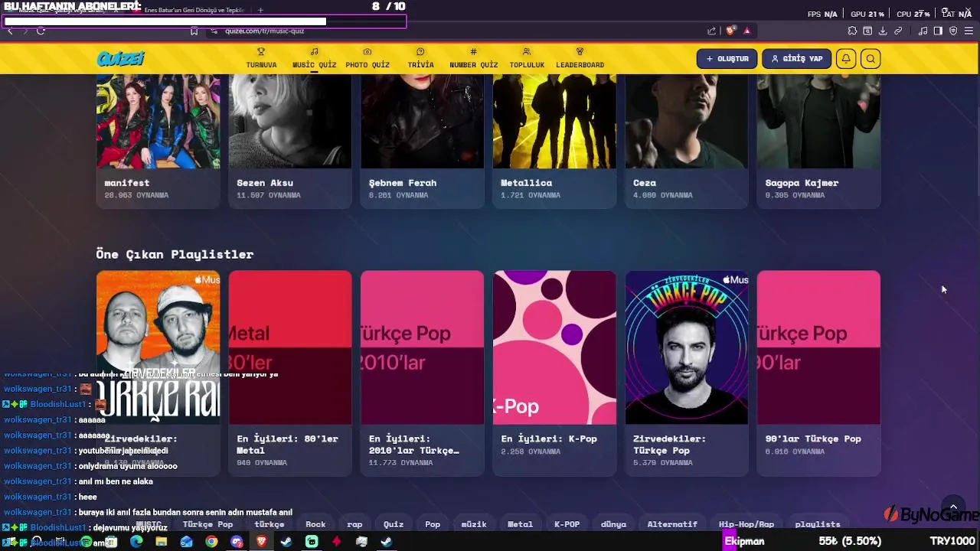Click the Öne Çıkan Playlistler heading
This screenshot has height=551, width=980.
click(175, 254)
